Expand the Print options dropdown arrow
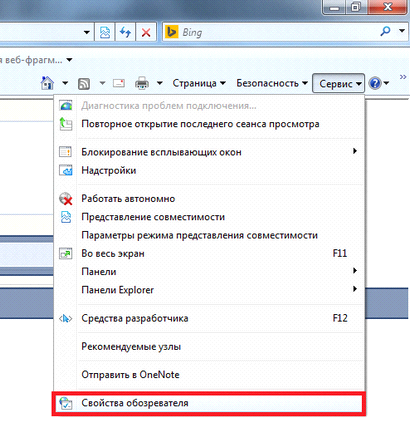Viewport: 410px width, 423px height. pyautogui.click(x=160, y=83)
